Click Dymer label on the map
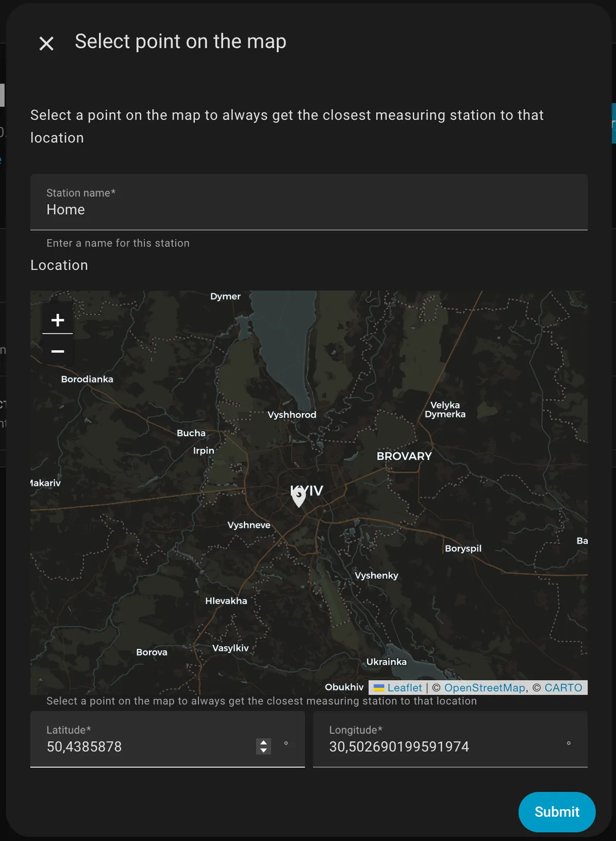 pos(225,296)
